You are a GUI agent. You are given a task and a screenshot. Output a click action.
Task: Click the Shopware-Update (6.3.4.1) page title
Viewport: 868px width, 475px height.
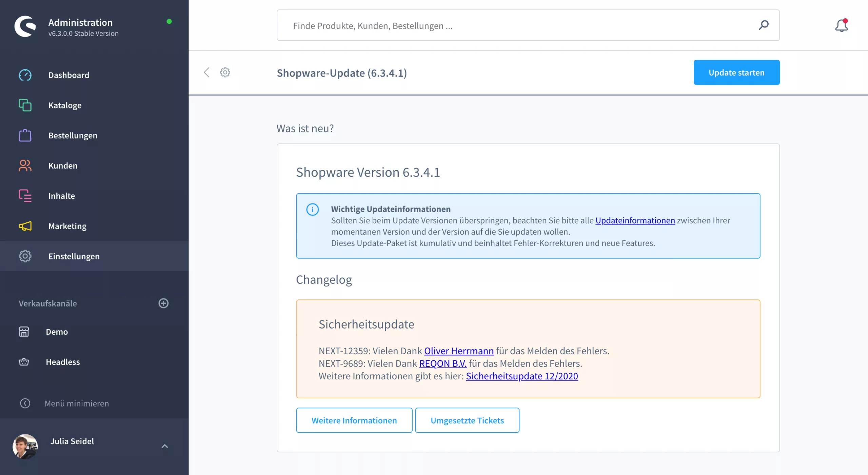point(342,73)
